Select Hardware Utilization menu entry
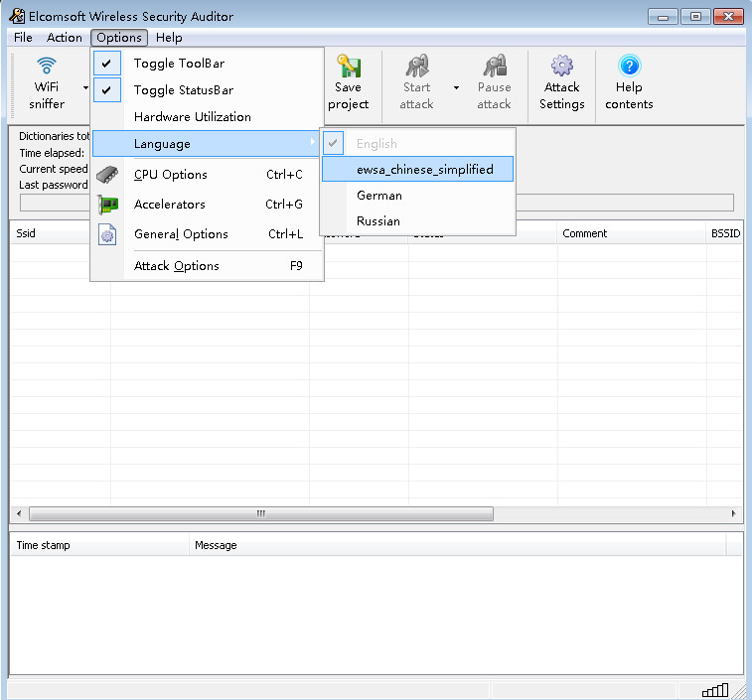The height and width of the screenshot is (700, 752). (207, 117)
